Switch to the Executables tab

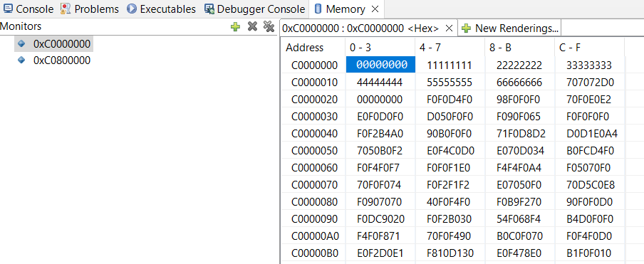coord(161,9)
